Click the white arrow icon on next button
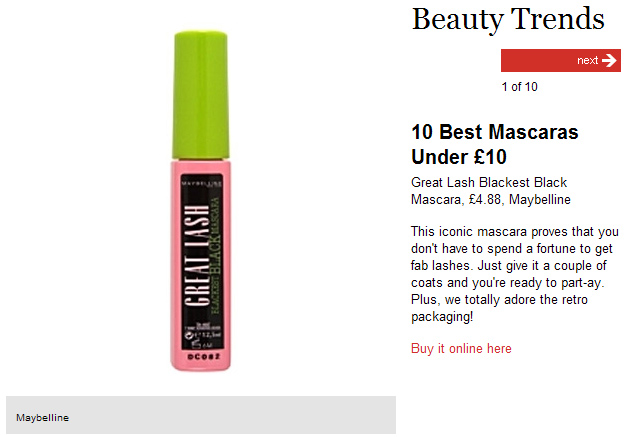The width and height of the screenshot is (644, 437). coord(609,60)
